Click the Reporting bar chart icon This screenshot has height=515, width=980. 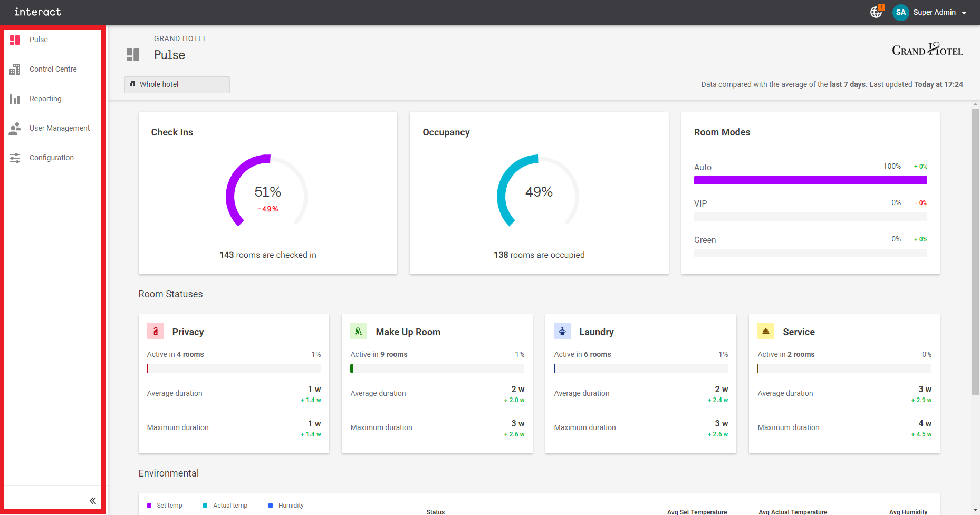(15, 99)
